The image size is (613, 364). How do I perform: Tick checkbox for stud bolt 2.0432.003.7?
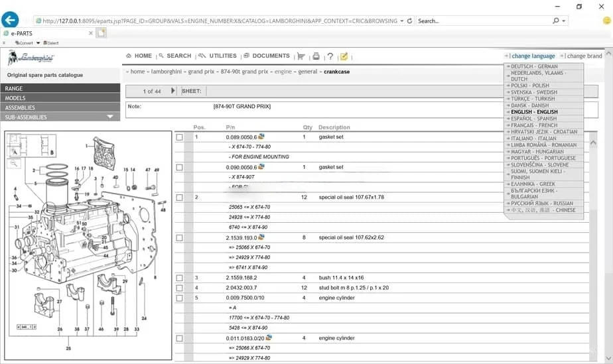[179, 288]
